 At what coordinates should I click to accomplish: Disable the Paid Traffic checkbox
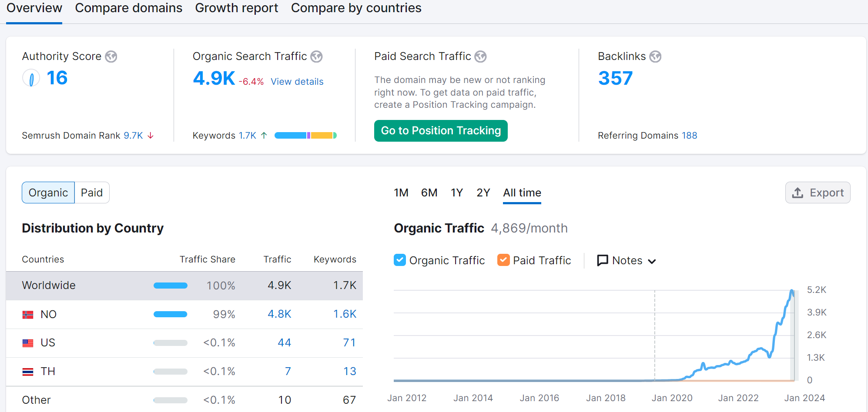[x=503, y=260]
